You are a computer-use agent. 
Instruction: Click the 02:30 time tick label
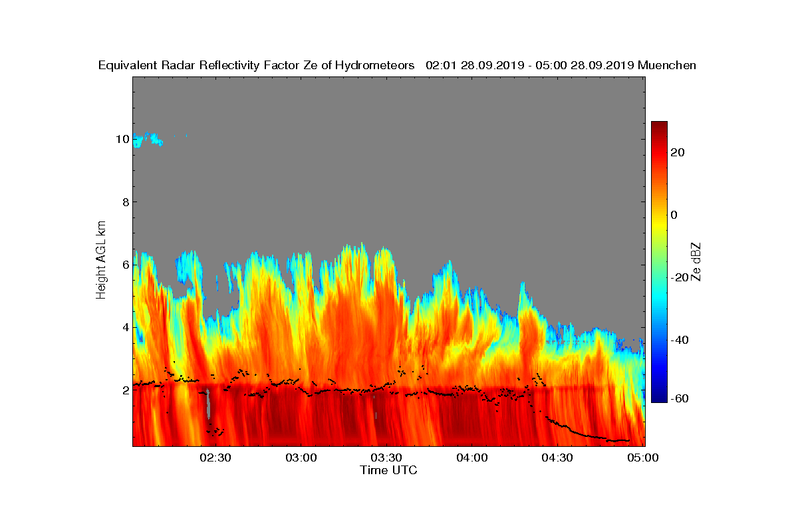[x=215, y=458]
